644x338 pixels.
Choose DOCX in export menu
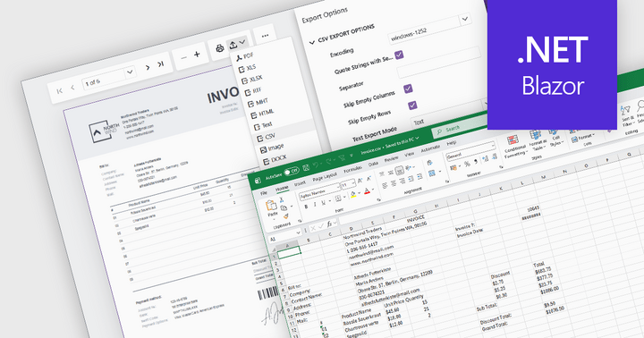click(x=275, y=159)
